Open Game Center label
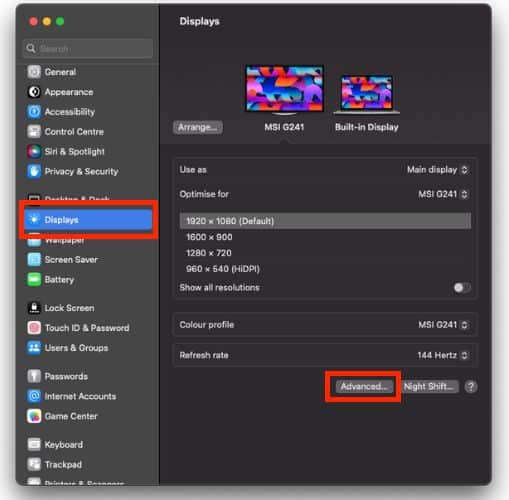The width and height of the screenshot is (509, 500). tap(71, 416)
